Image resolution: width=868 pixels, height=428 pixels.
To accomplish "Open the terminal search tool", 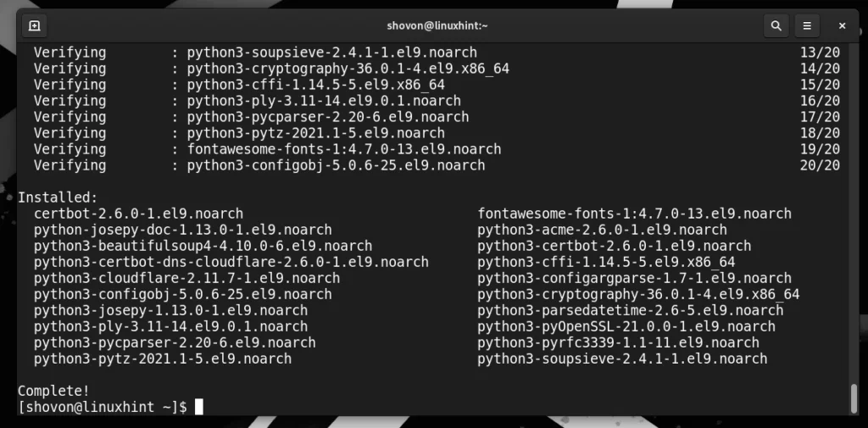I will (775, 26).
